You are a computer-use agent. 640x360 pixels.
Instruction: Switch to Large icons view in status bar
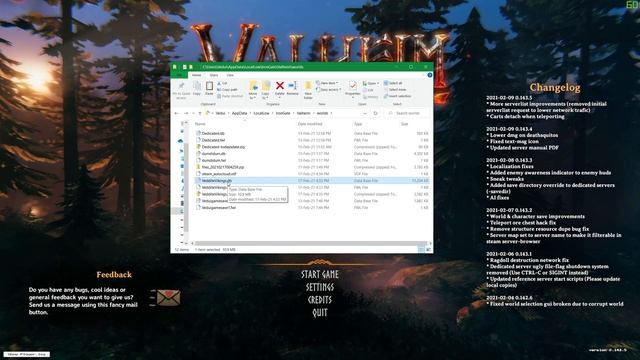[x=428, y=250]
